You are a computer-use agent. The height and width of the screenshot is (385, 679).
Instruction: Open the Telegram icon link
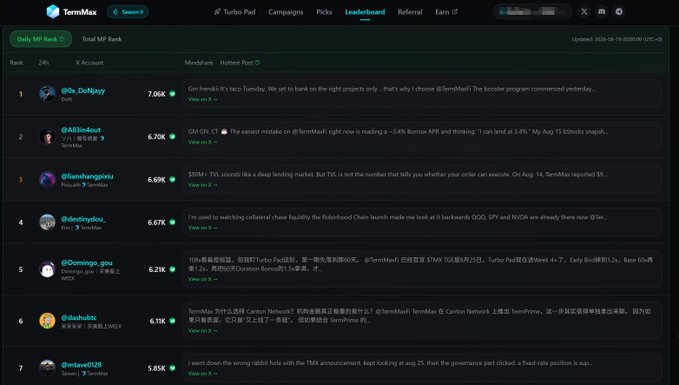click(619, 12)
